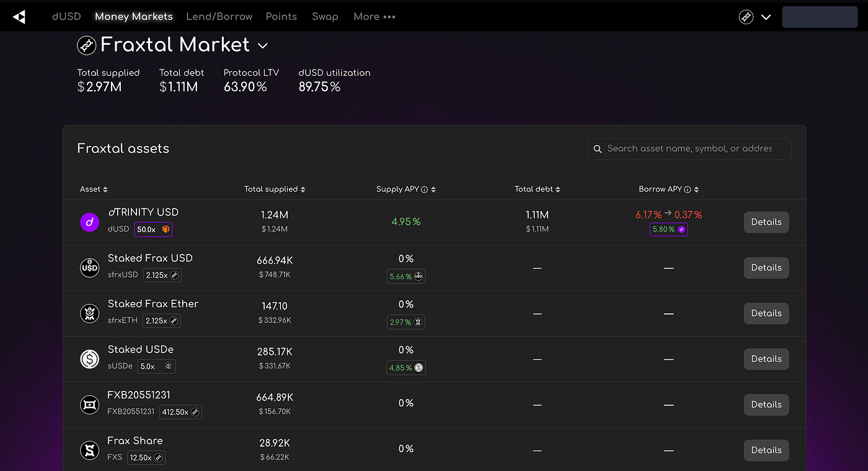
Task: Open Details for Frax Share
Action: click(x=766, y=450)
